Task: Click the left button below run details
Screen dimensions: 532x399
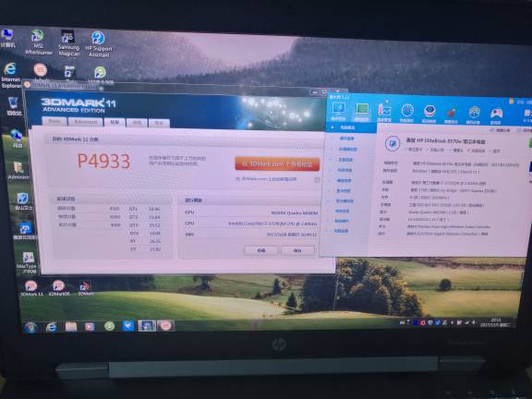Action: 260,250
